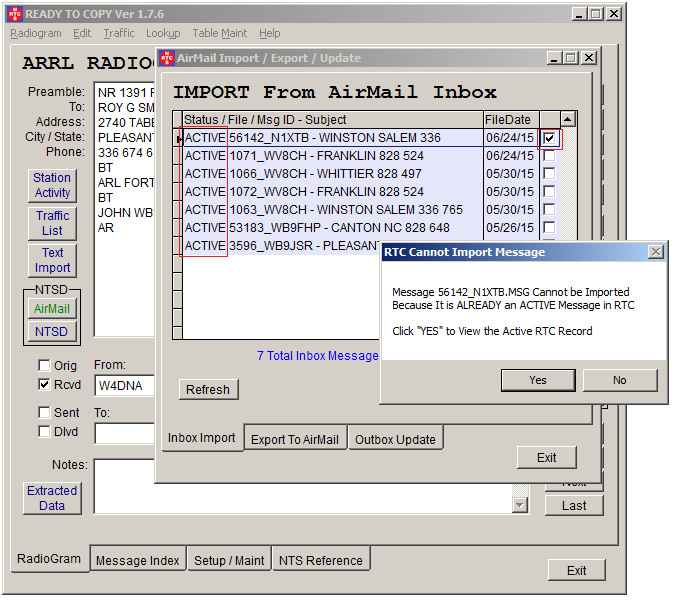
Task: Select row 53183_WB9FHP - CANTON NC 828 648
Action: [332, 228]
